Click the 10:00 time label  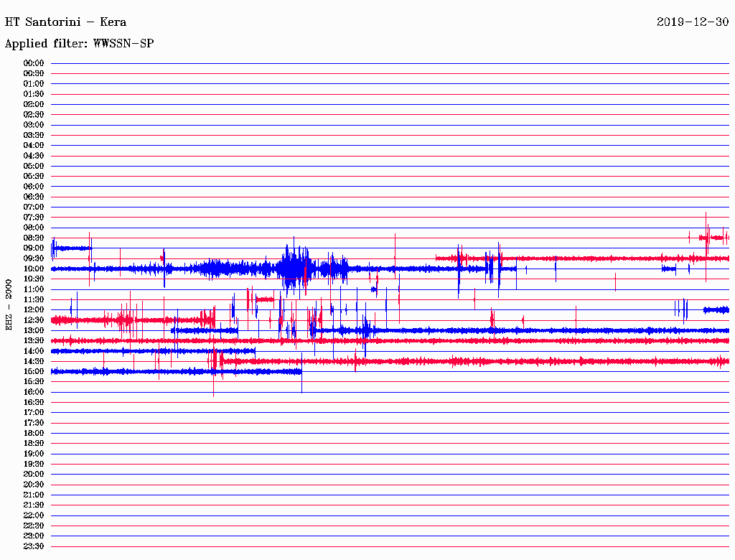tap(34, 269)
